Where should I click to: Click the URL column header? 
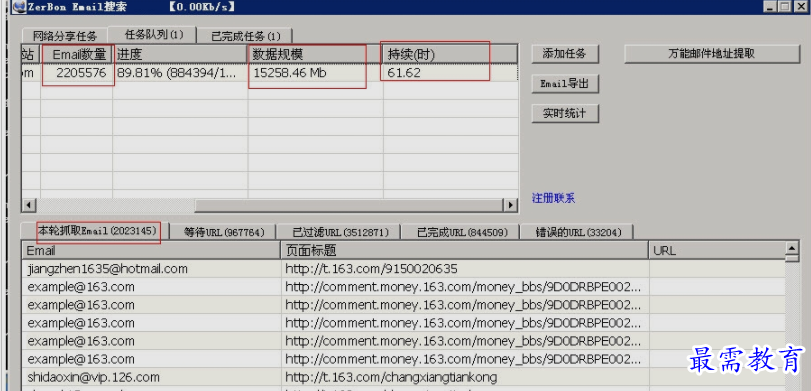(x=717, y=251)
